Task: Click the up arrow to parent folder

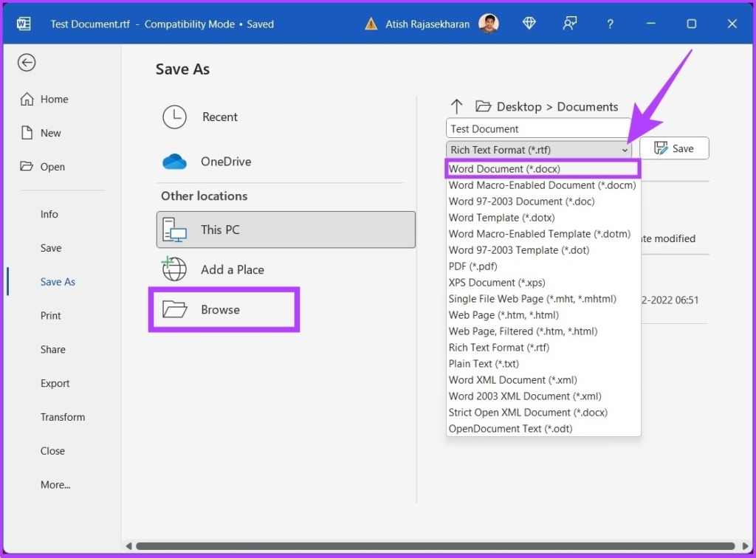Action: 456,106
